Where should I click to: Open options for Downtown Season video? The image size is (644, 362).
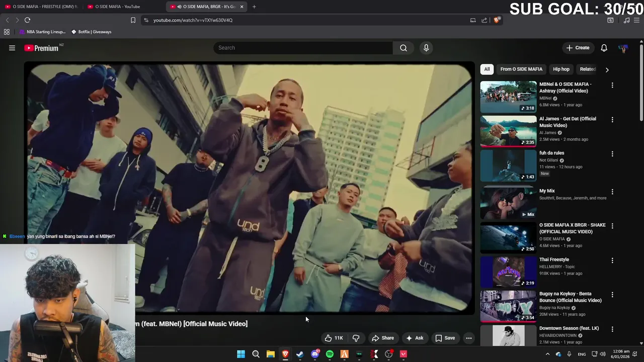point(612,329)
